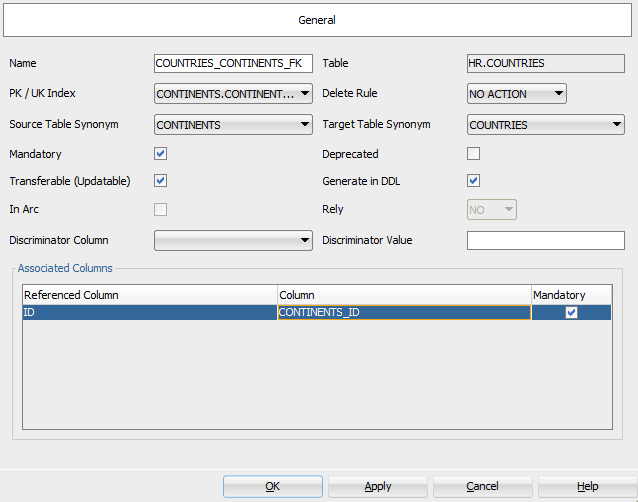
Task: Uncheck Mandatory for CONTINENTS_ID column row
Action: 571,312
